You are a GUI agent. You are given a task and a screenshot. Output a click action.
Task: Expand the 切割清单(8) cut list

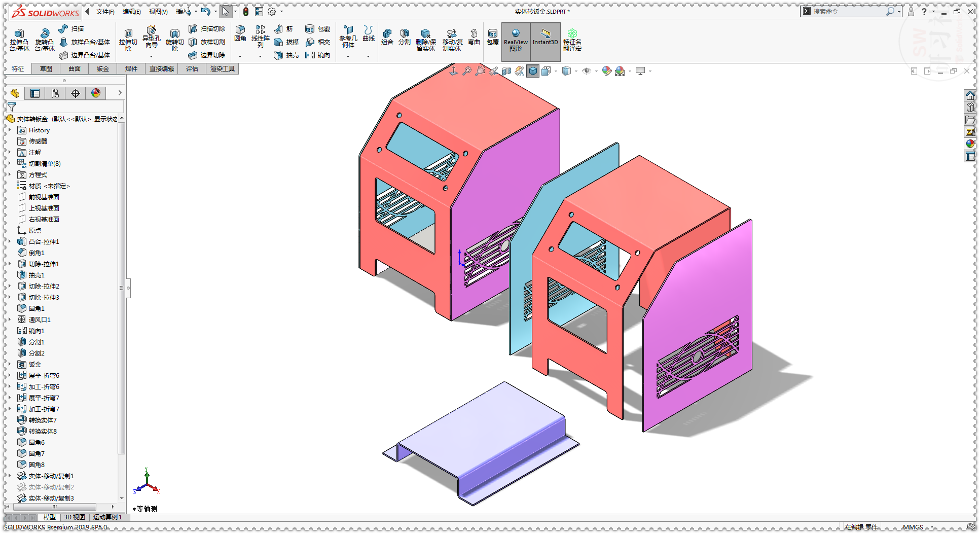coord(10,163)
